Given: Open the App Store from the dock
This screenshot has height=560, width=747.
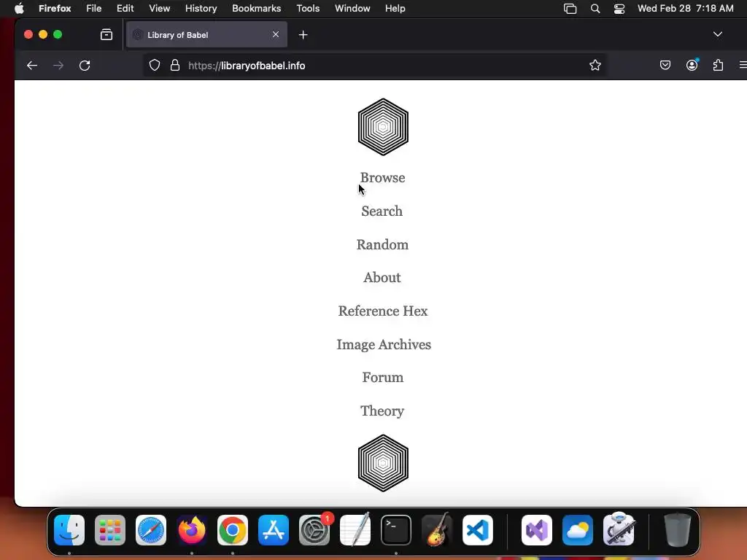Looking at the screenshot, I should click(x=274, y=530).
